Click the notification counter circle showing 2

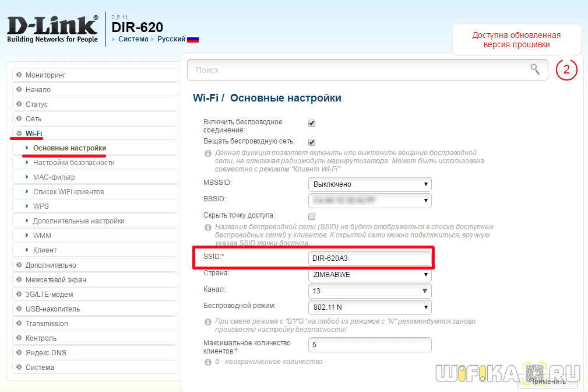pos(566,69)
